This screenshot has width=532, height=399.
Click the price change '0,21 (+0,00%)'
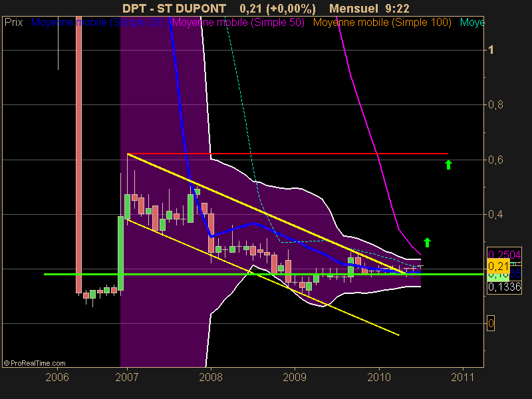pos(277,9)
